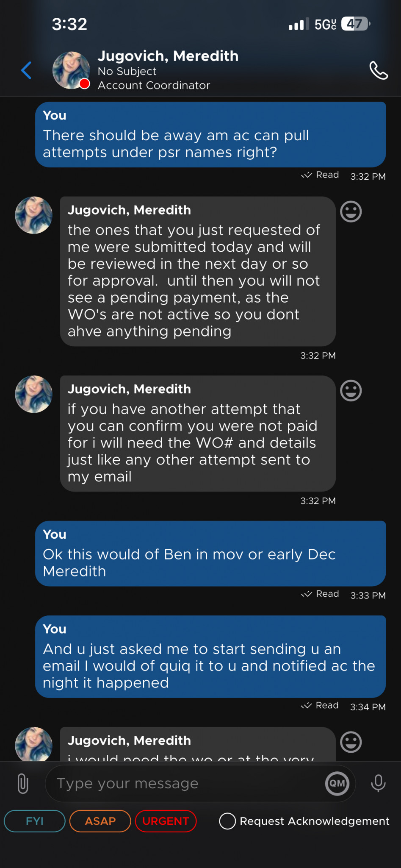Flag the message as URGENT

[x=166, y=821]
